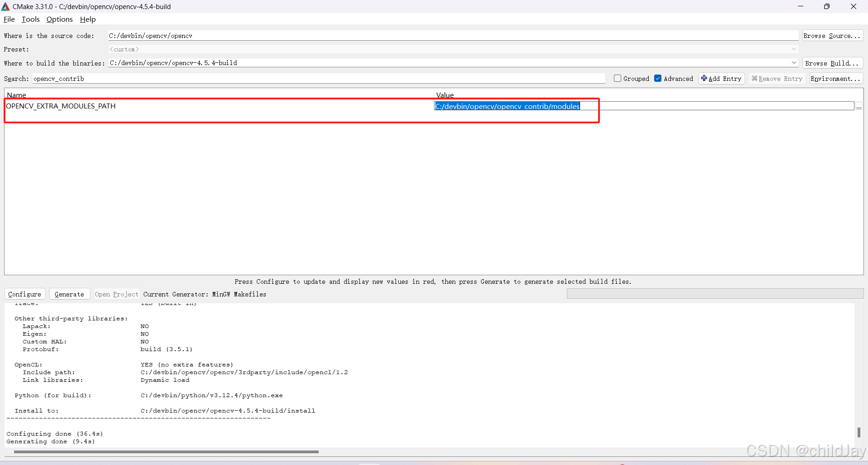868x465 pixels.
Task: Click the output log horizontal scrollbar
Action: (x=166, y=451)
